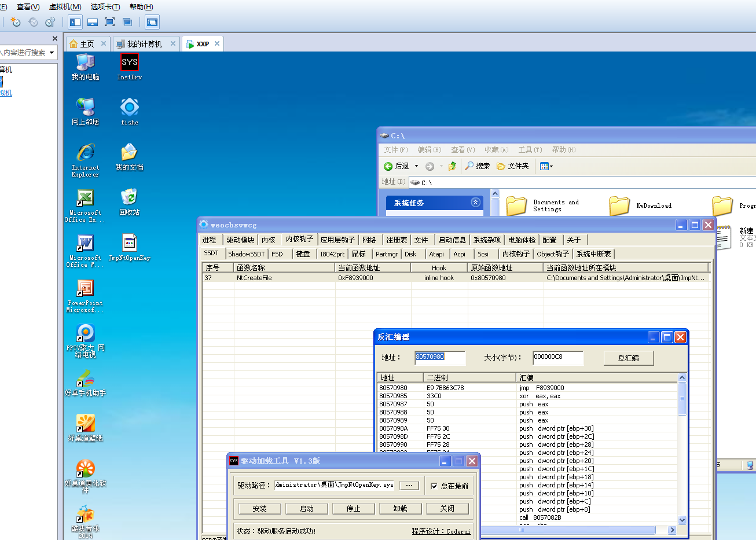Select the 好桌道壁纸 desktop icon
Viewport: 756px width, 540px height.
[85, 428]
